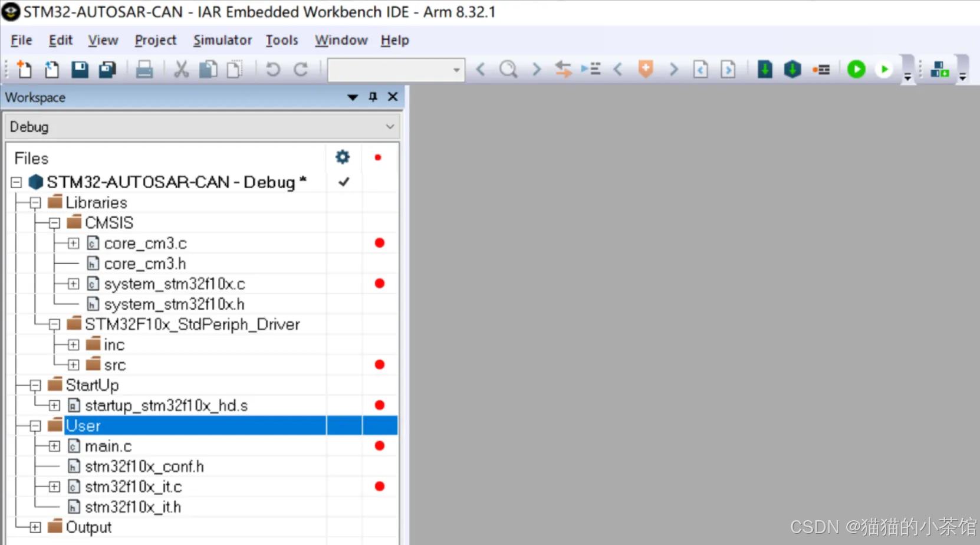Expand system_stm32f10x.c file node
This screenshot has width=980, height=545.
tap(73, 284)
